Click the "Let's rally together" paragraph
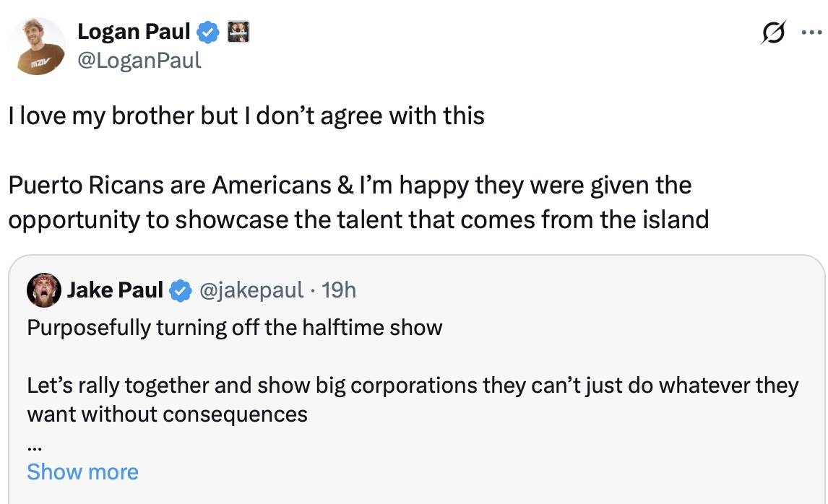828x504 pixels. pyautogui.click(x=413, y=386)
